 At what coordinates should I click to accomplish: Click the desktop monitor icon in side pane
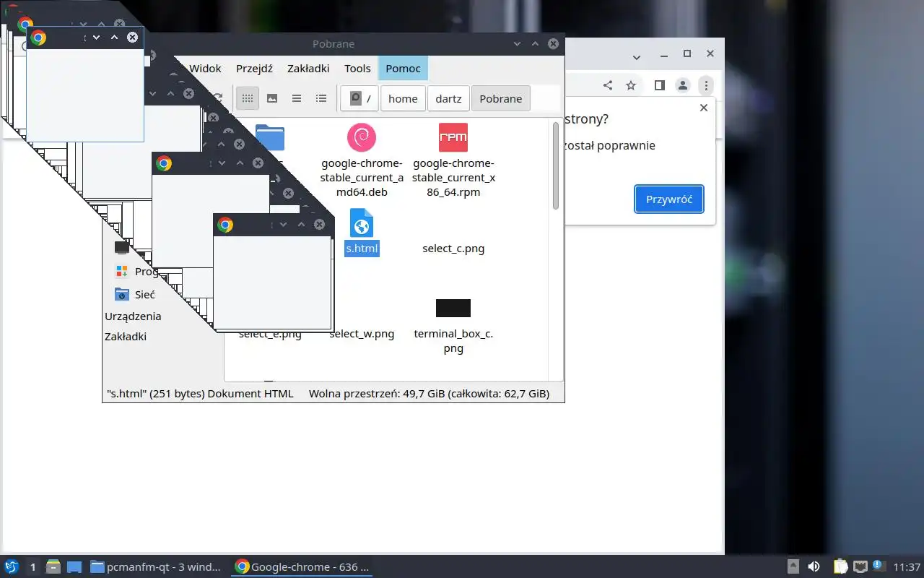[122, 248]
